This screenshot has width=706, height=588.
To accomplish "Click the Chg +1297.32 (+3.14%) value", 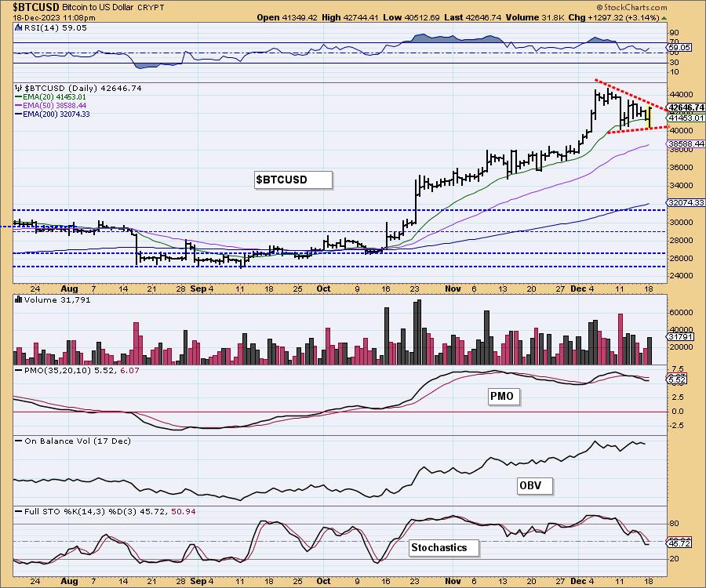I will pyautogui.click(x=614, y=17).
